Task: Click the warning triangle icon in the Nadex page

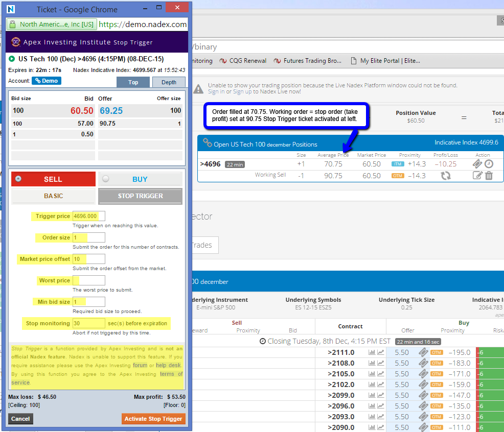Action: pyautogui.click(x=198, y=89)
